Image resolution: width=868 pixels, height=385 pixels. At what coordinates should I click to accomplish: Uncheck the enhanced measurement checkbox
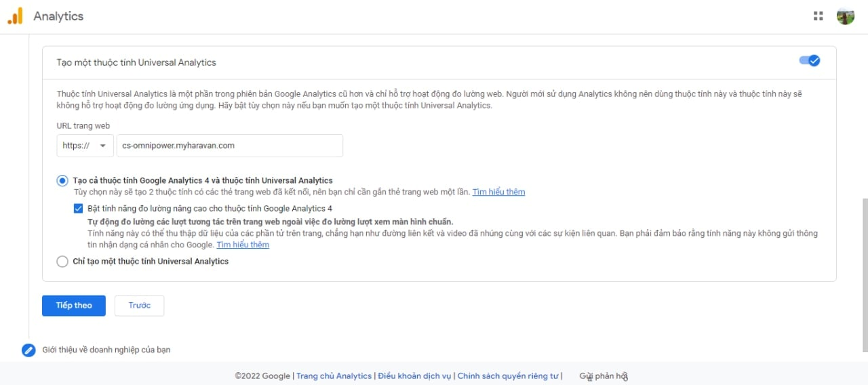79,209
